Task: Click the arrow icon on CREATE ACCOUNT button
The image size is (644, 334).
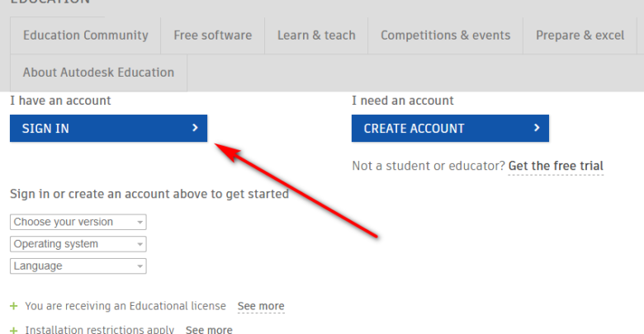Action: 537,128
